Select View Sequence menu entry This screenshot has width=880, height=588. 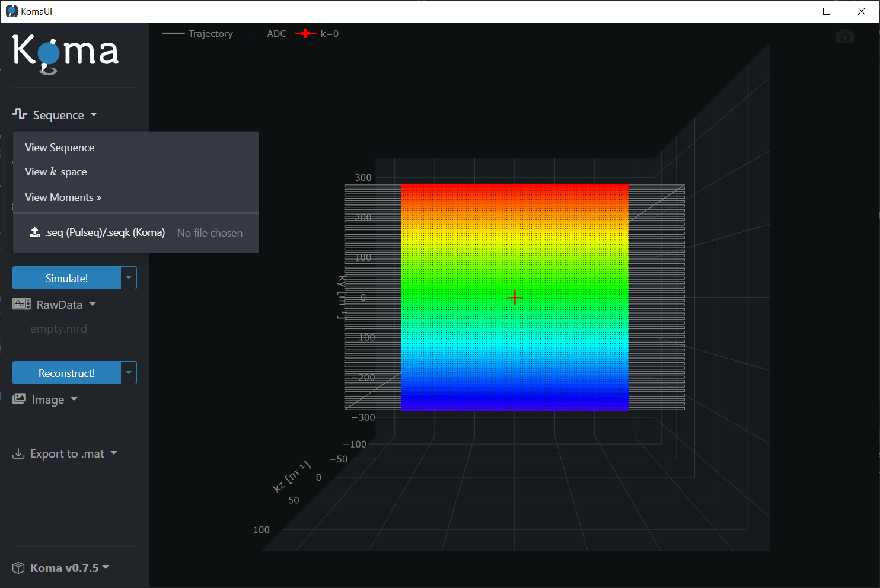pyautogui.click(x=59, y=148)
